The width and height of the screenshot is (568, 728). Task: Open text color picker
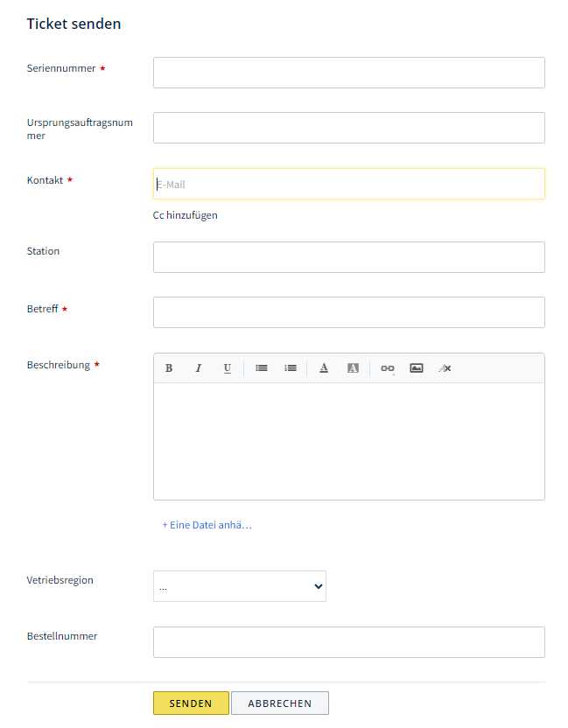point(324,368)
